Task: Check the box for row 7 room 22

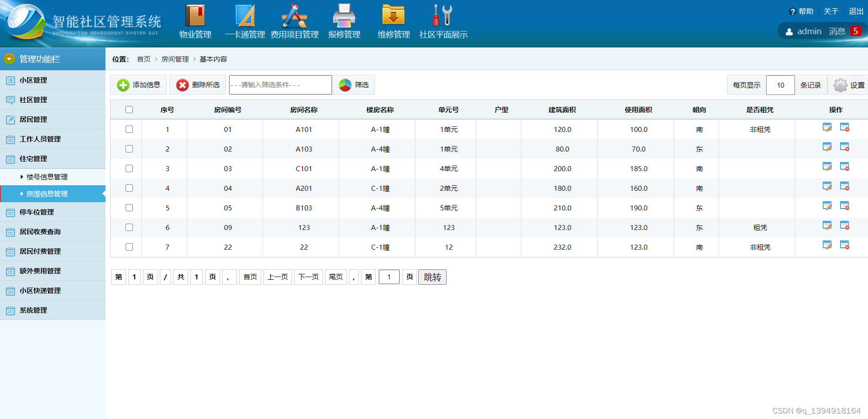Action: (x=129, y=247)
